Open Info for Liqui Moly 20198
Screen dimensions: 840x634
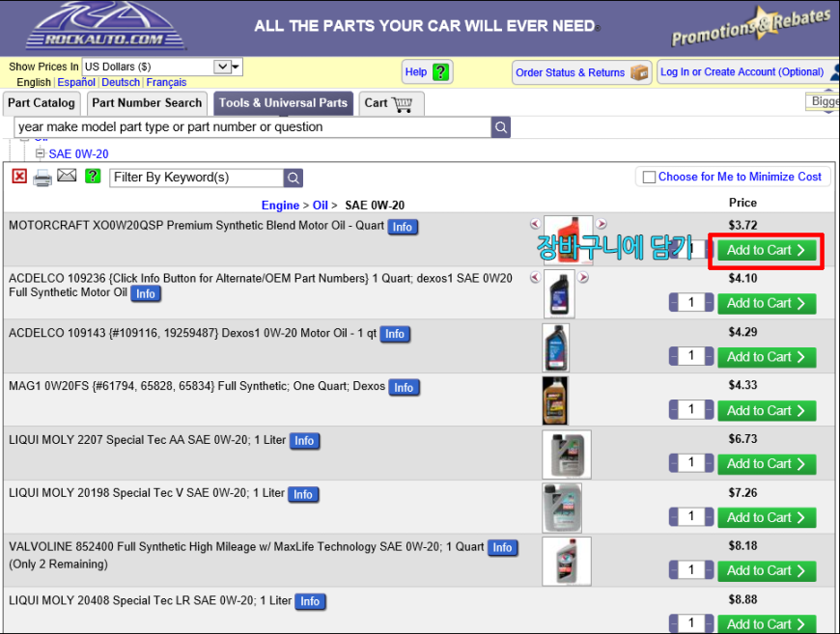(x=303, y=495)
